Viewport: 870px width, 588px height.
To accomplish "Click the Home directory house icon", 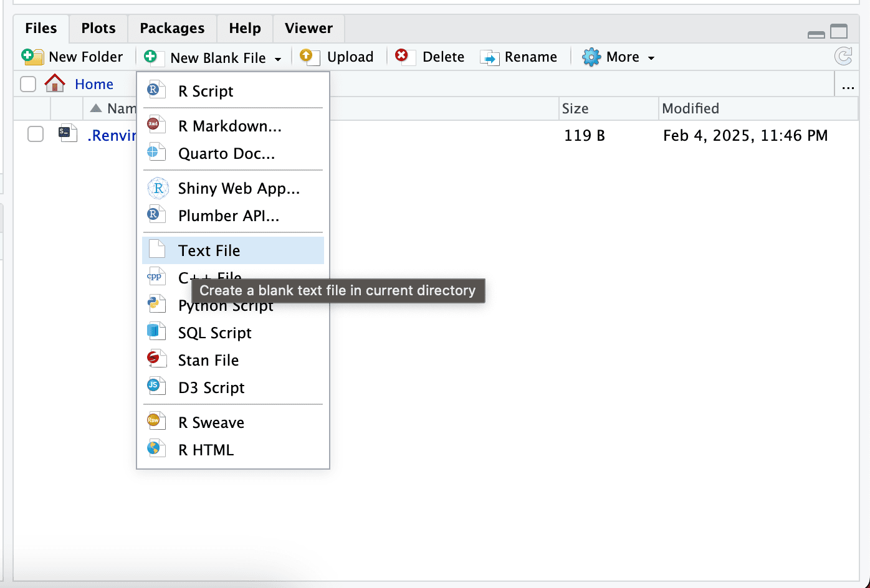I will (x=55, y=83).
